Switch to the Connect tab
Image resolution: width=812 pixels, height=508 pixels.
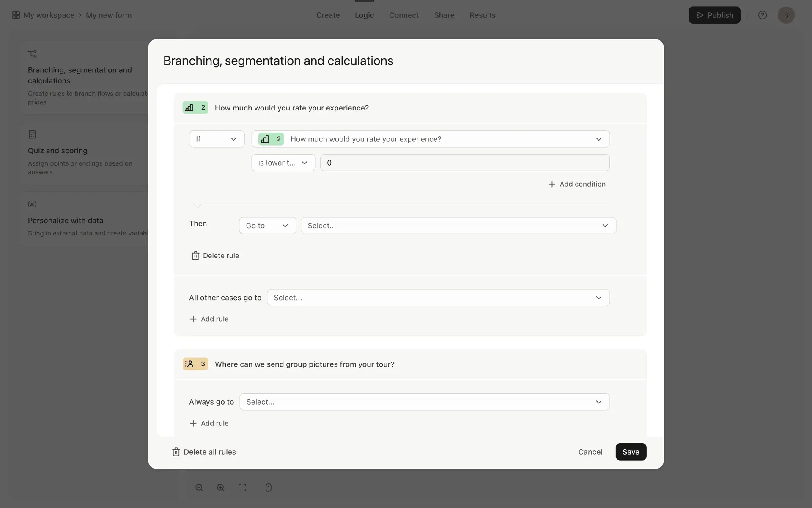[x=403, y=15]
